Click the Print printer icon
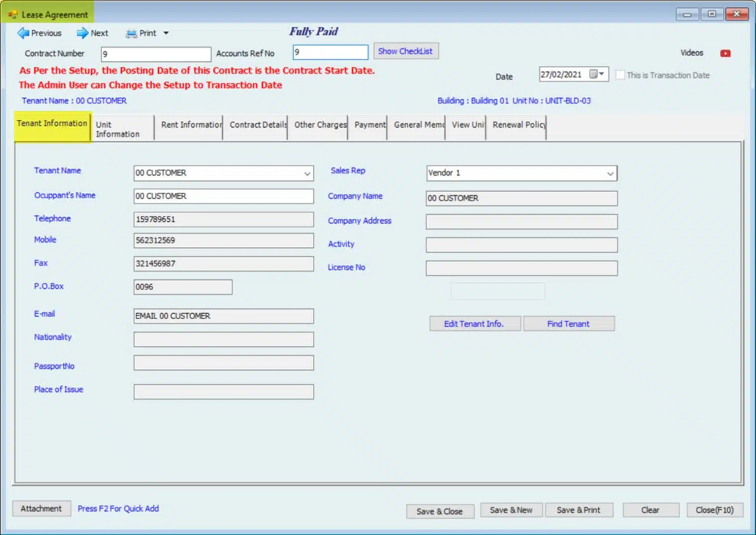The image size is (756, 535). coord(131,33)
